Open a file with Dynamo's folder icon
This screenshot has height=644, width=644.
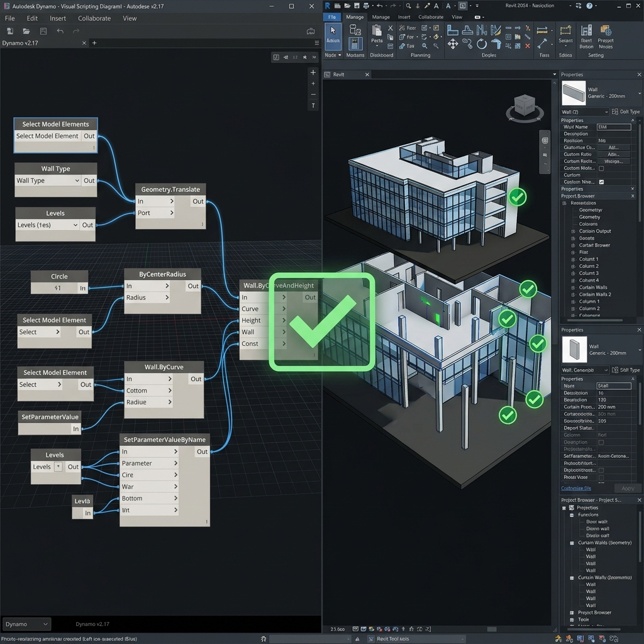(x=26, y=31)
